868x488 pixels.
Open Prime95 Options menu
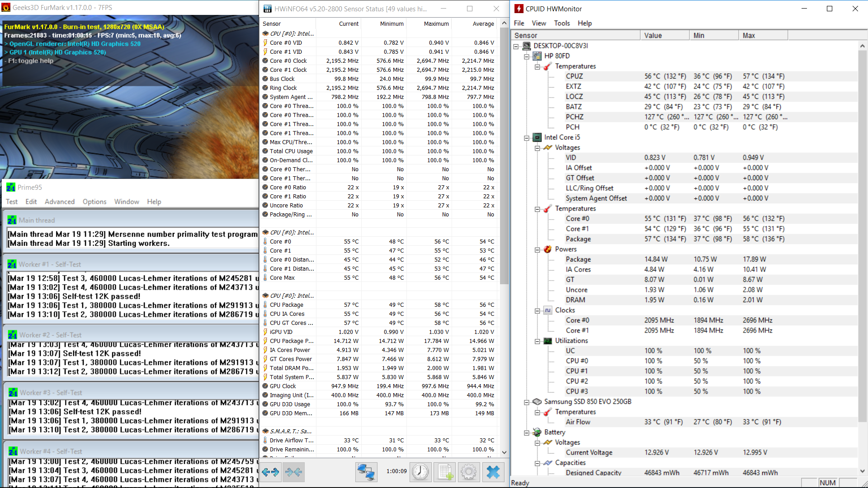(94, 202)
